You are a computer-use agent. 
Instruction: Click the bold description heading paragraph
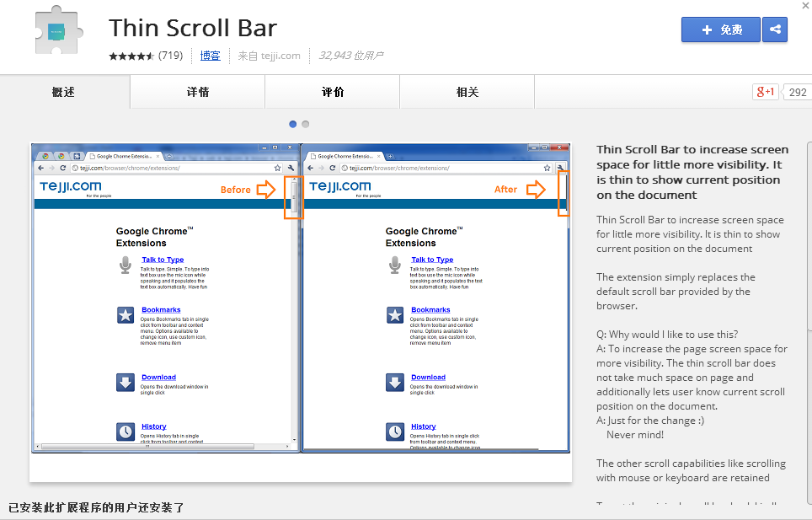pos(692,172)
